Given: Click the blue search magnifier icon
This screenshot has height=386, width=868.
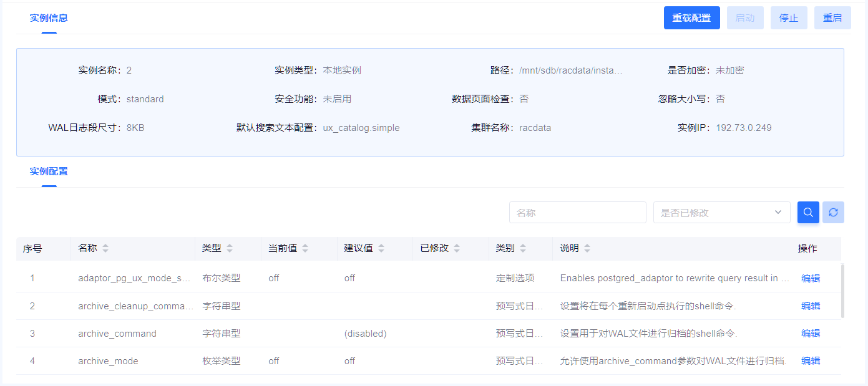Looking at the screenshot, I should [x=808, y=213].
